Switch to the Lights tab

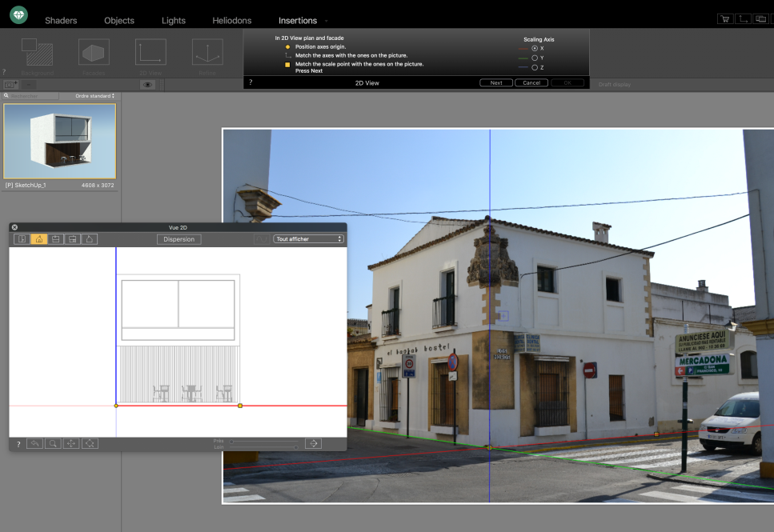point(173,20)
